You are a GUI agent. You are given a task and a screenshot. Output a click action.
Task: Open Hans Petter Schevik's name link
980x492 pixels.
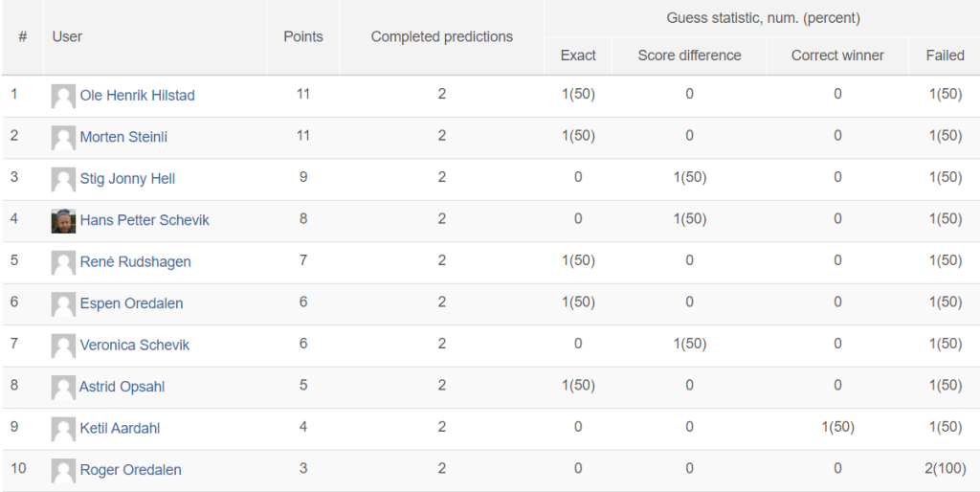pos(145,220)
